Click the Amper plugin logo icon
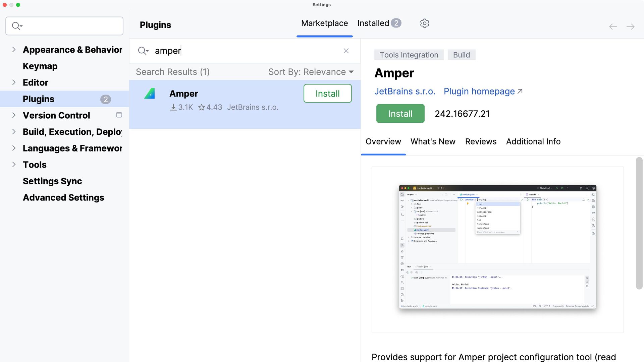 pyautogui.click(x=150, y=94)
